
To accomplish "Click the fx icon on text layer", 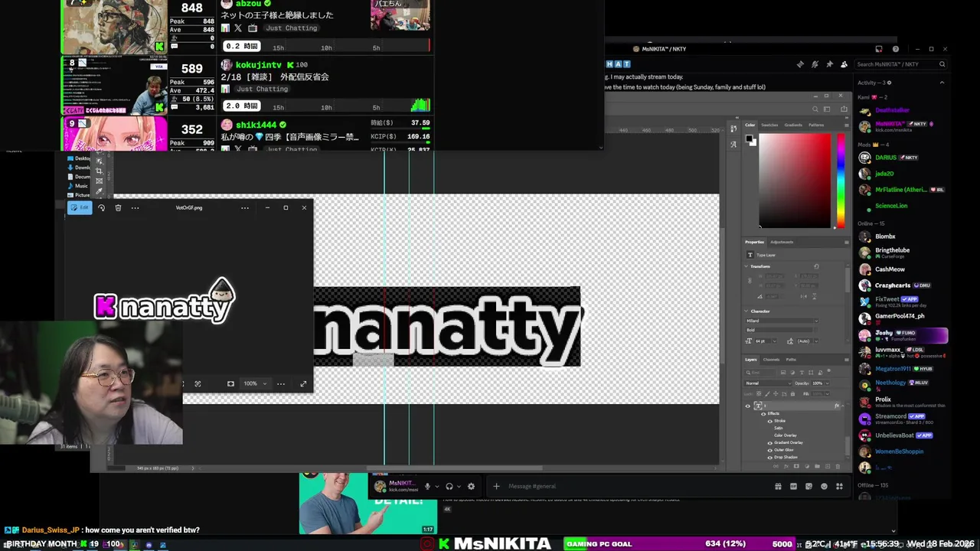I will (x=836, y=406).
